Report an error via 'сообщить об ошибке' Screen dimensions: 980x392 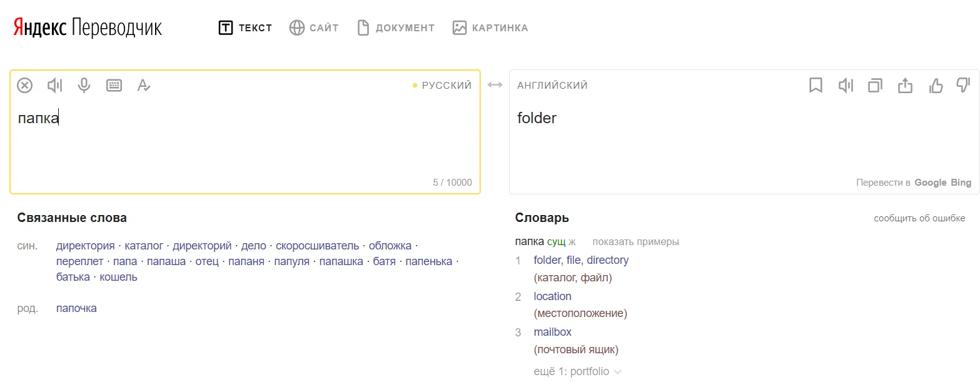tap(919, 218)
